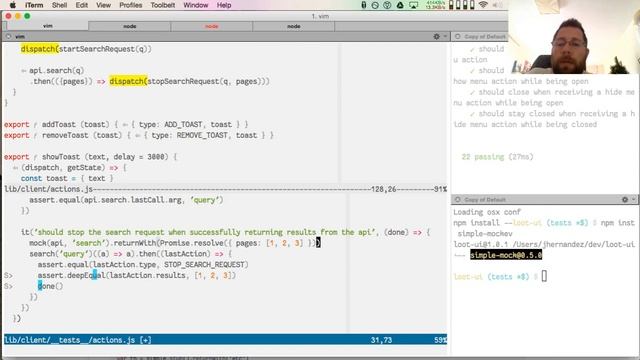Click the circular segmented menu bar icon

387,5
